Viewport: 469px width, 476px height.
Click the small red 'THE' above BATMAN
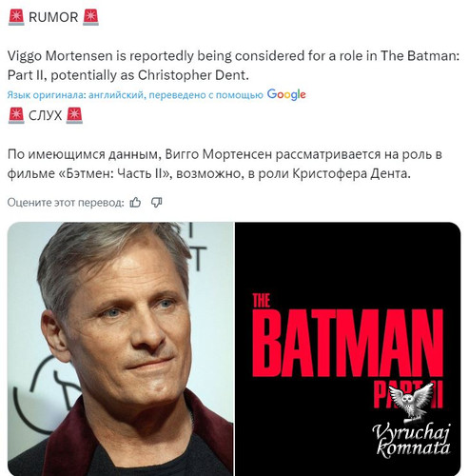(x=262, y=301)
